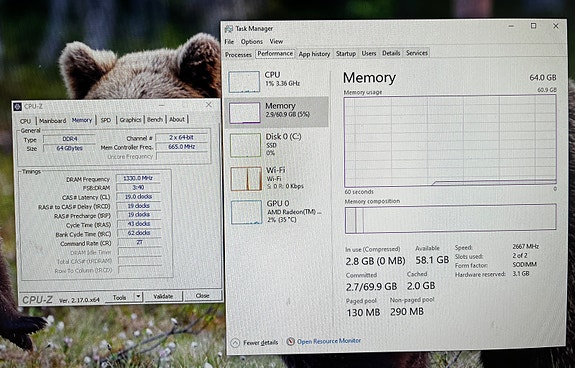Screen dimensions: 575x368
Task: Click the 58.1 GB Available value
Action: click(432, 260)
